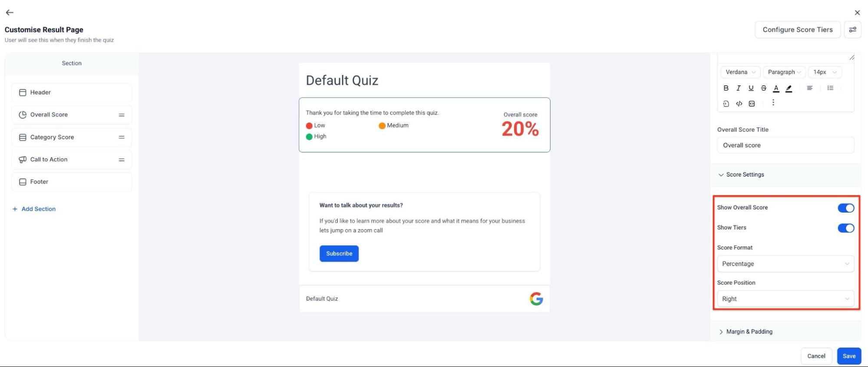Screen dimensions: 868x367
Task: Select the Category Score section
Action: pos(52,137)
